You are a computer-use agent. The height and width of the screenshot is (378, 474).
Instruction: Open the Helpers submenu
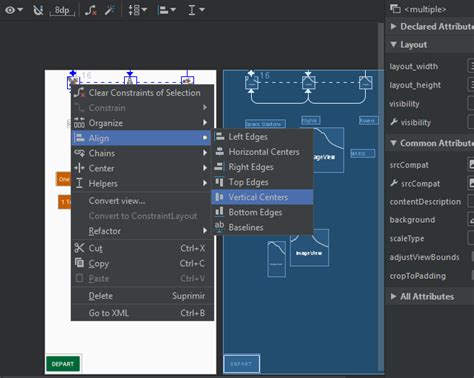[142, 183]
